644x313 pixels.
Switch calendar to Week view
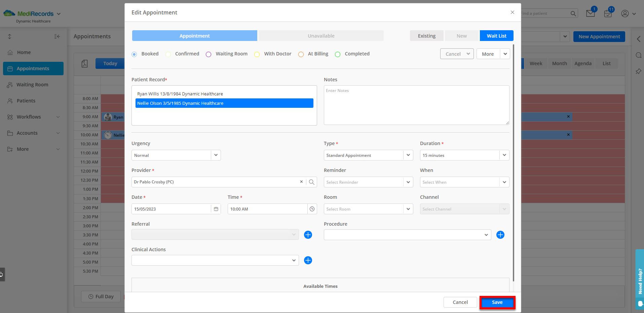(536, 63)
